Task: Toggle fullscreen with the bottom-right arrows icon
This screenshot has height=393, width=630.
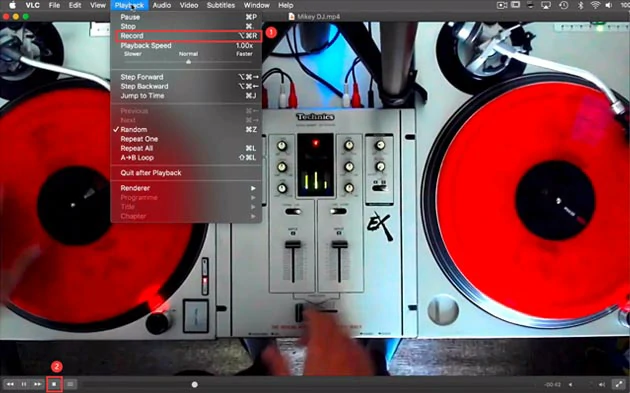Action: [x=619, y=385]
